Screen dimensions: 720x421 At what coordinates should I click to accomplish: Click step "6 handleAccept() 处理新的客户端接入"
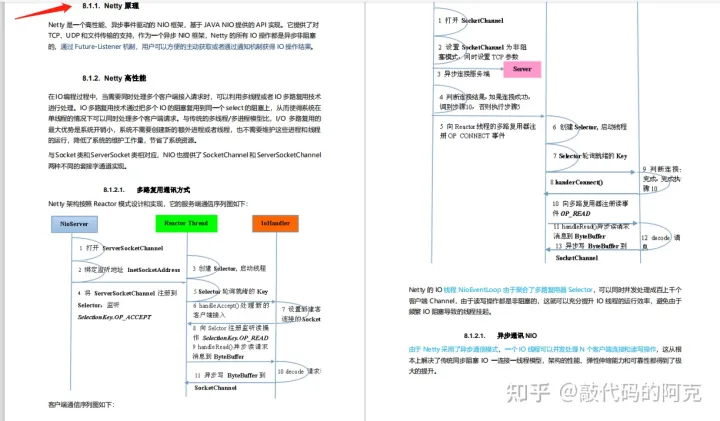(231, 310)
